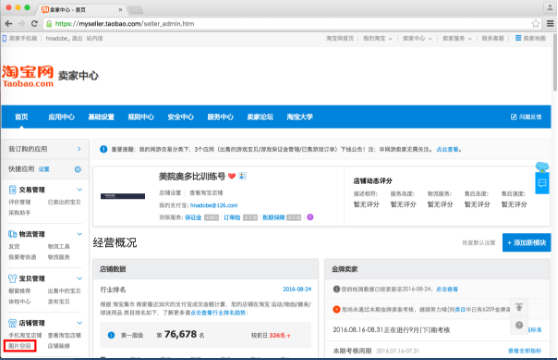
Task: Open the 应用中心 navigation tab
Action: (61, 117)
